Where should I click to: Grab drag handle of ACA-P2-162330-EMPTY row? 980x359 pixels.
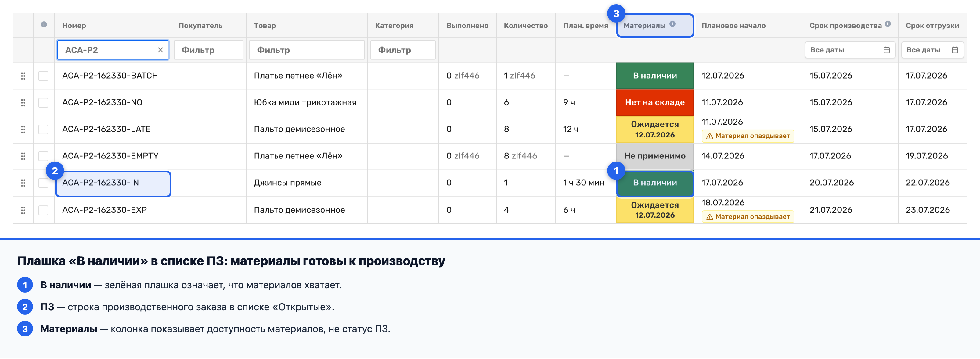[23, 156]
